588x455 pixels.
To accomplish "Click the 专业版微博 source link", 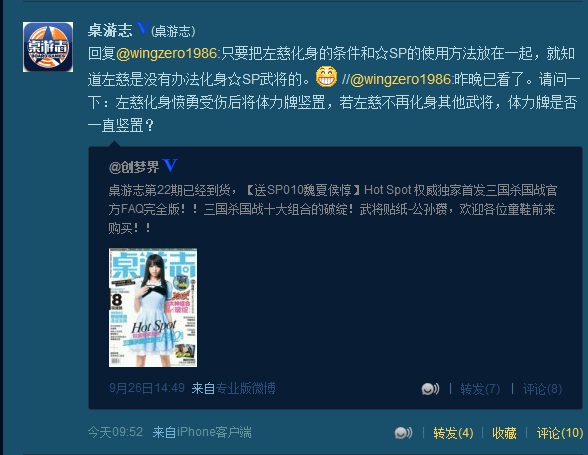I will coord(245,388).
